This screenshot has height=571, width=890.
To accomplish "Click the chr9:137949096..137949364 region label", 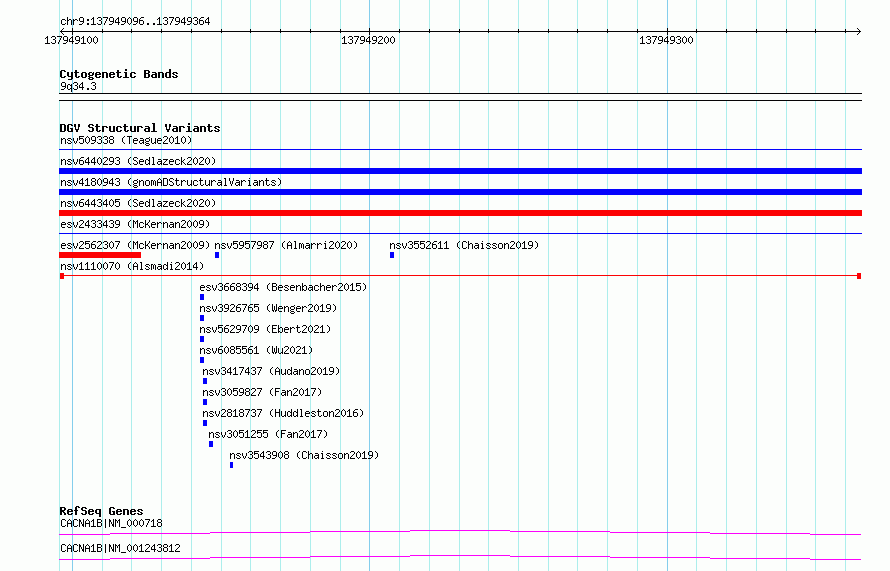I will pyautogui.click(x=135, y=21).
